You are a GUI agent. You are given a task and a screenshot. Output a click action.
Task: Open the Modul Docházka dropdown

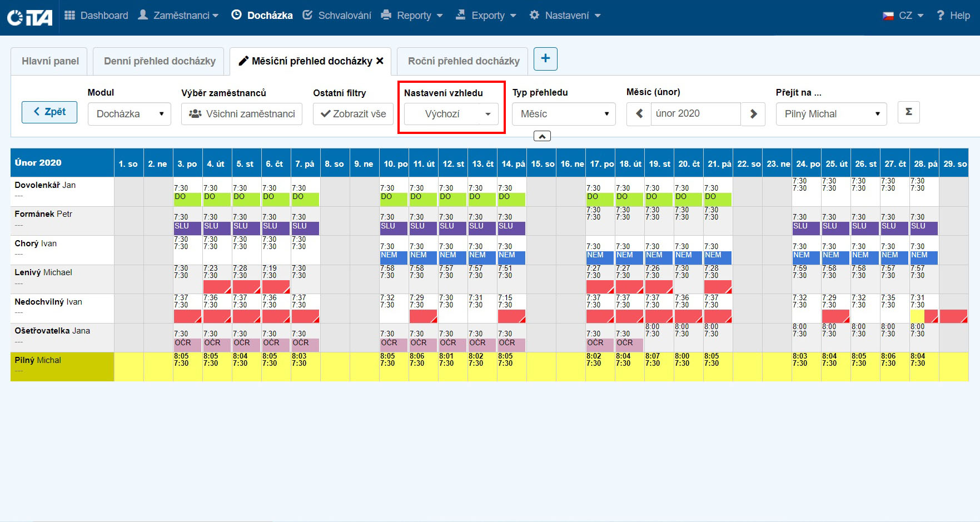point(130,114)
